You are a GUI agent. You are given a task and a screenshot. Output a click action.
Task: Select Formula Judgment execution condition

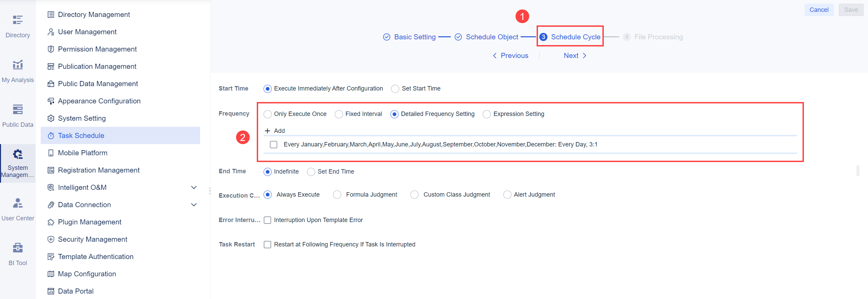pyautogui.click(x=337, y=195)
